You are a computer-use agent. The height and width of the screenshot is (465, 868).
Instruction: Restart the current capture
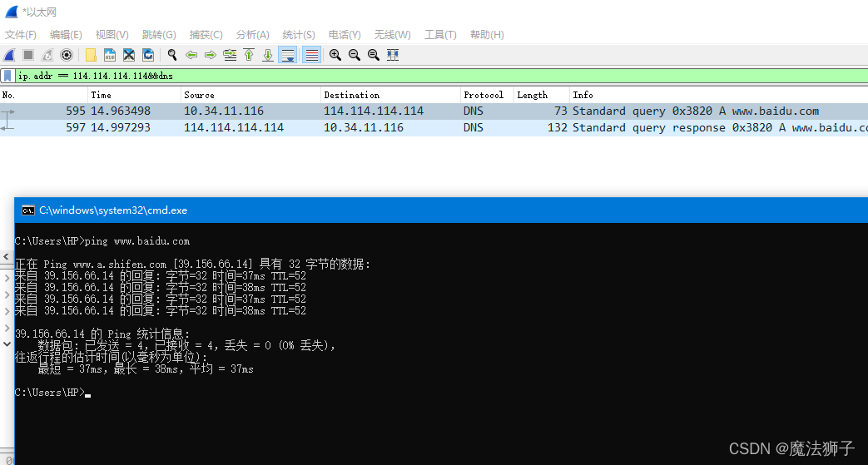point(47,55)
